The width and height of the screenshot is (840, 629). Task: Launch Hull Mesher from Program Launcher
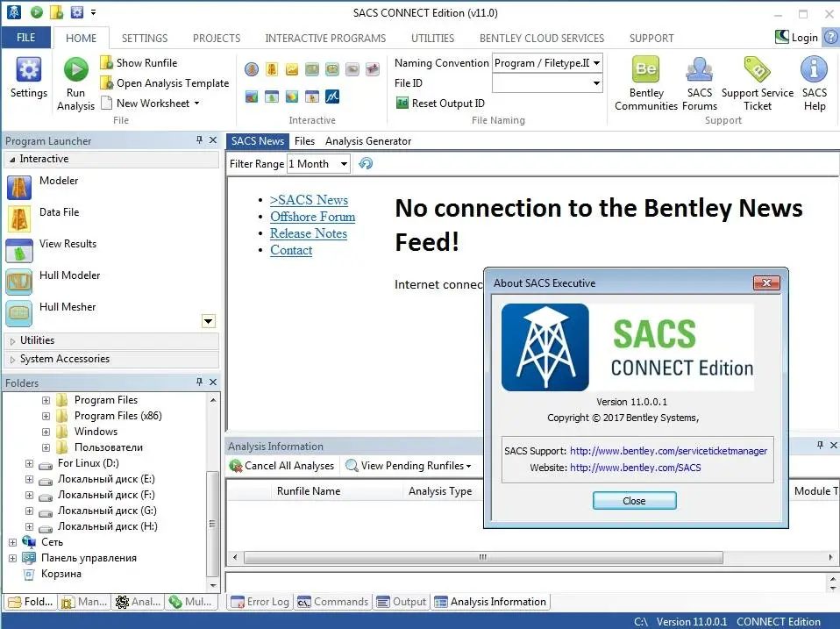pyautogui.click(x=19, y=314)
